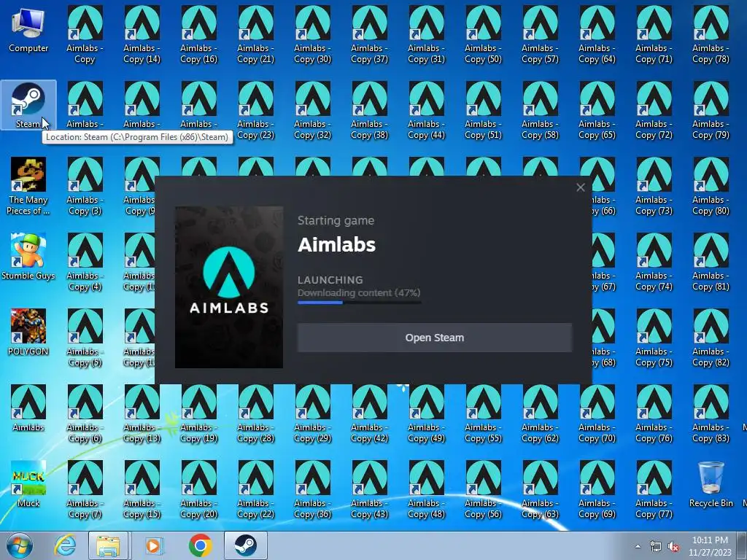The width and height of the screenshot is (747, 560).
Task: Select the Aimlabs - Copy (83) shortcut
Action: (x=711, y=414)
